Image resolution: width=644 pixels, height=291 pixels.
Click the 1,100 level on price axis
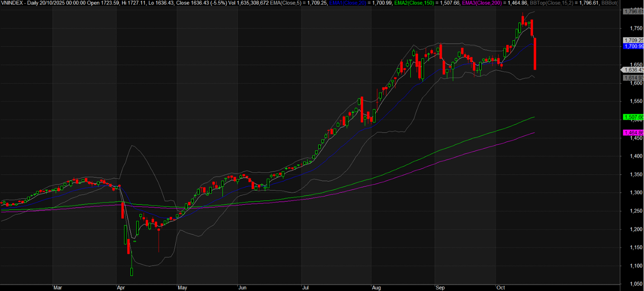[x=632, y=266]
